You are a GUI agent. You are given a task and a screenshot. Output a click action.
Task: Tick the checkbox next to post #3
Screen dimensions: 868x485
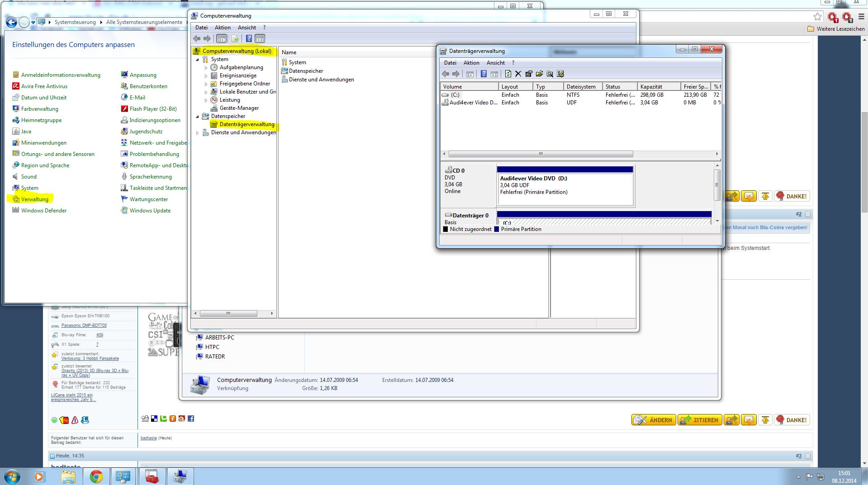(808, 456)
